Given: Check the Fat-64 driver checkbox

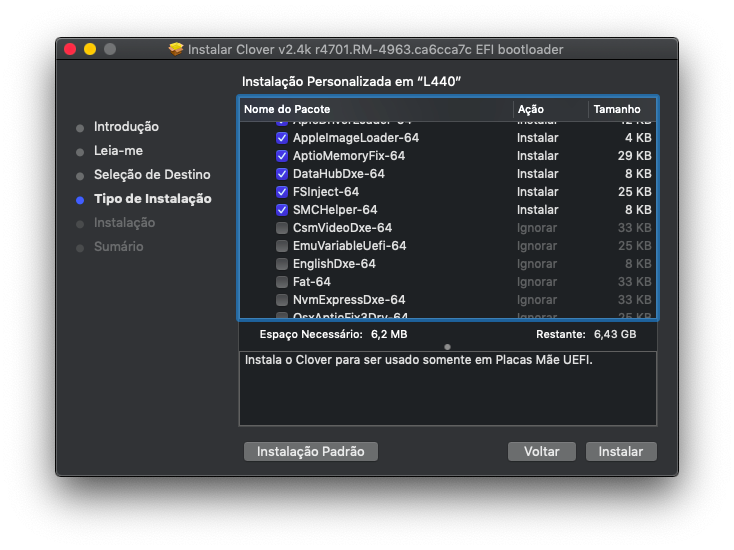Looking at the screenshot, I should [x=282, y=282].
